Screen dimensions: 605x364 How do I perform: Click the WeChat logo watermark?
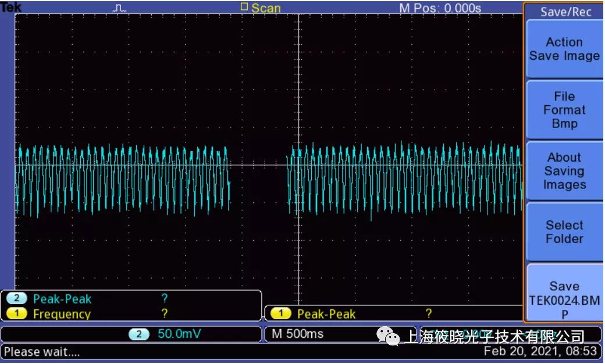[x=388, y=336]
